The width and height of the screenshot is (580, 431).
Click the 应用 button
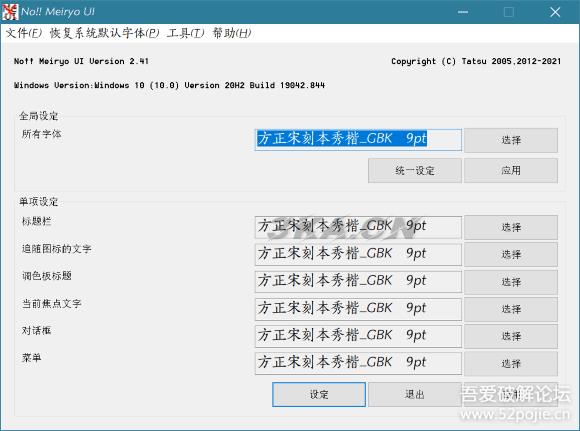(x=511, y=171)
